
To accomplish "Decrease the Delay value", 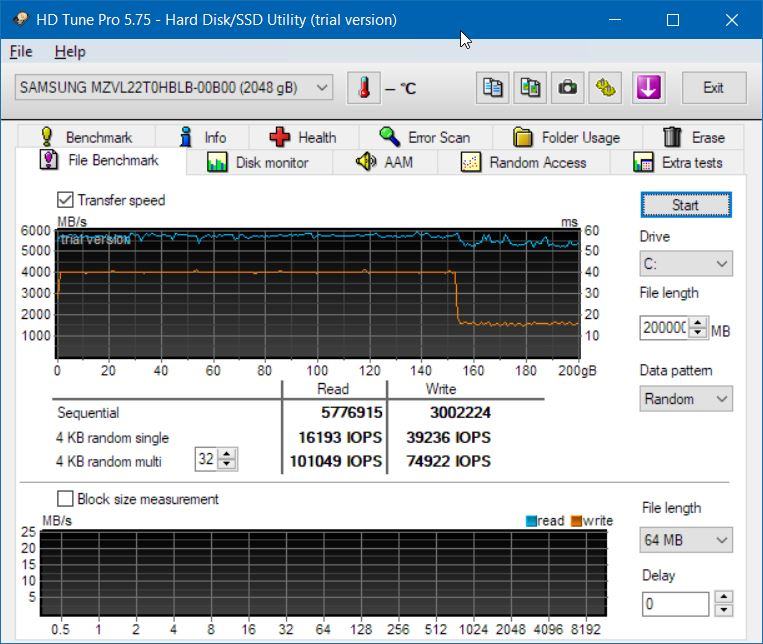I will coord(724,610).
